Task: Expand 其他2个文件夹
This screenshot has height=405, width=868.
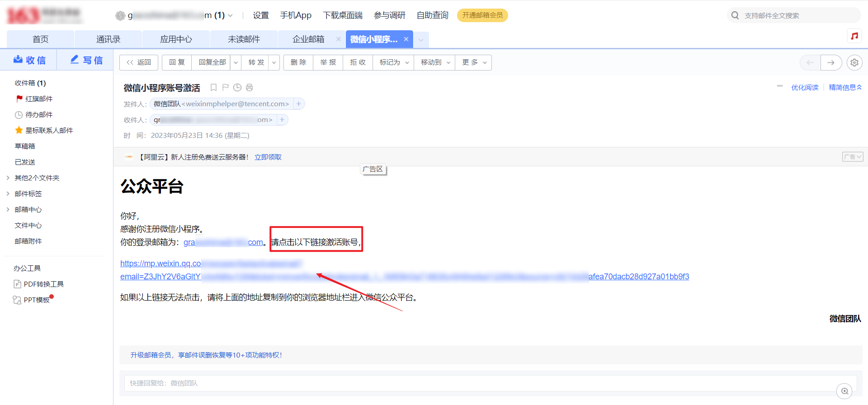Action: 8,178
